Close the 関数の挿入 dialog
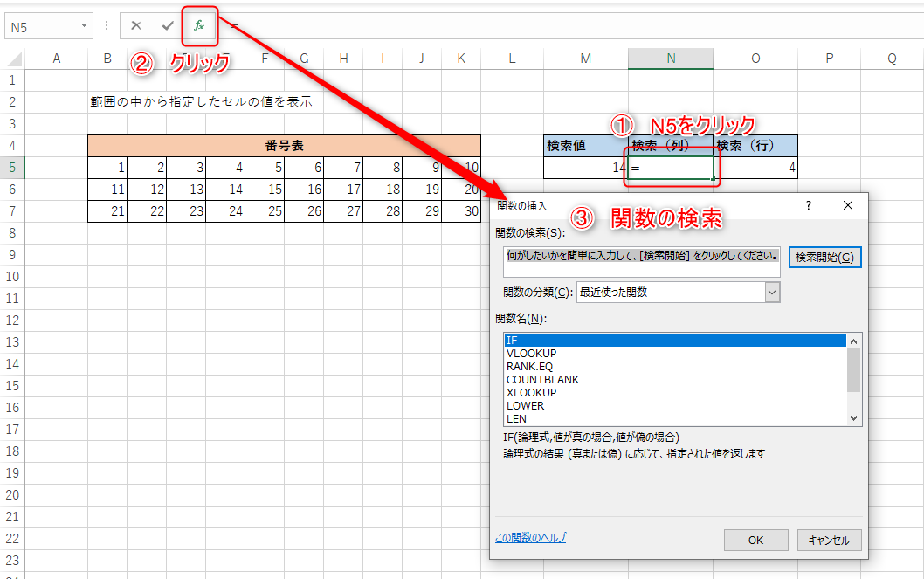Screen dimensions: 924x579 click(848, 205)
